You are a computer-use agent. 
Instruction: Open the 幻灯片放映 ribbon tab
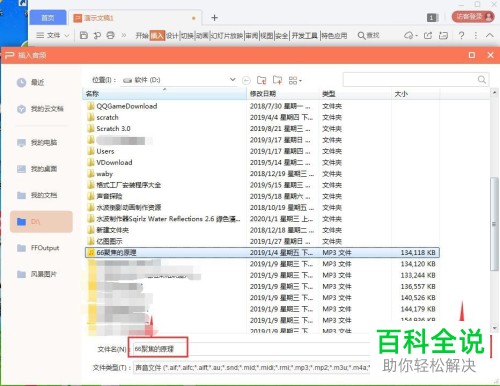[x=227, y=35]
